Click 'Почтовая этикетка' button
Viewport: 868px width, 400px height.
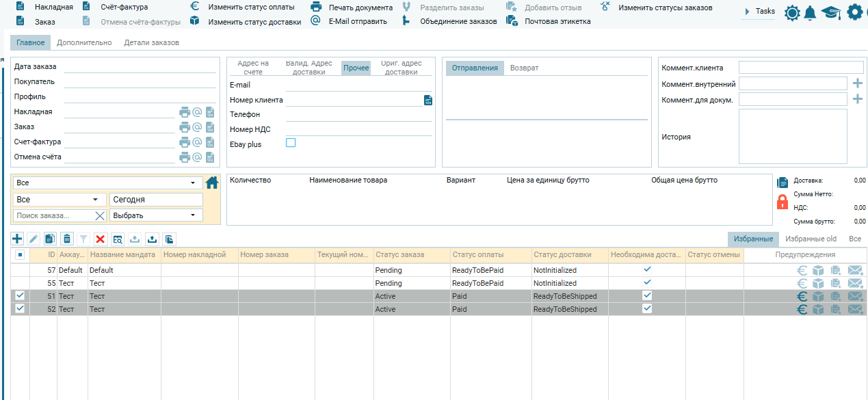pos(557,21)
